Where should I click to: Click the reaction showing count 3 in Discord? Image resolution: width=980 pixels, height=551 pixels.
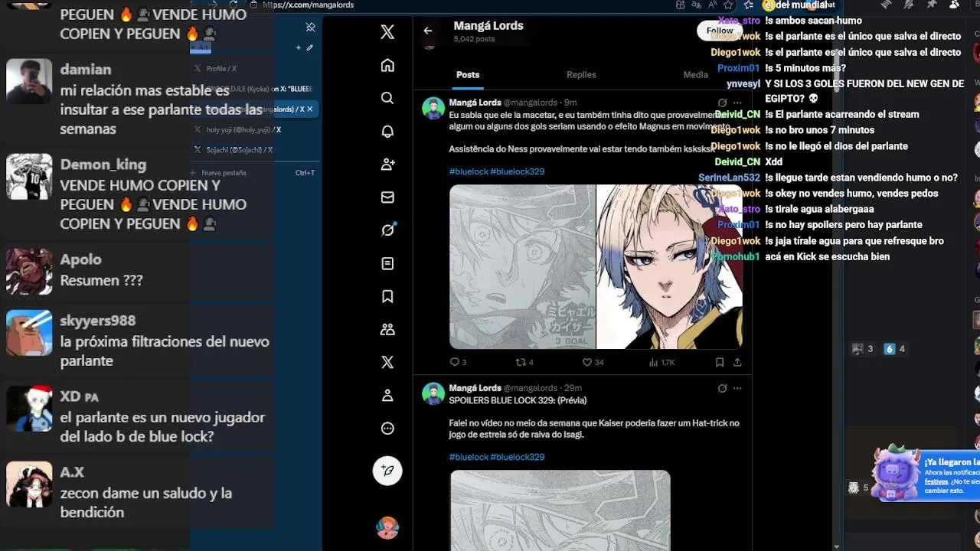[862, 349]
